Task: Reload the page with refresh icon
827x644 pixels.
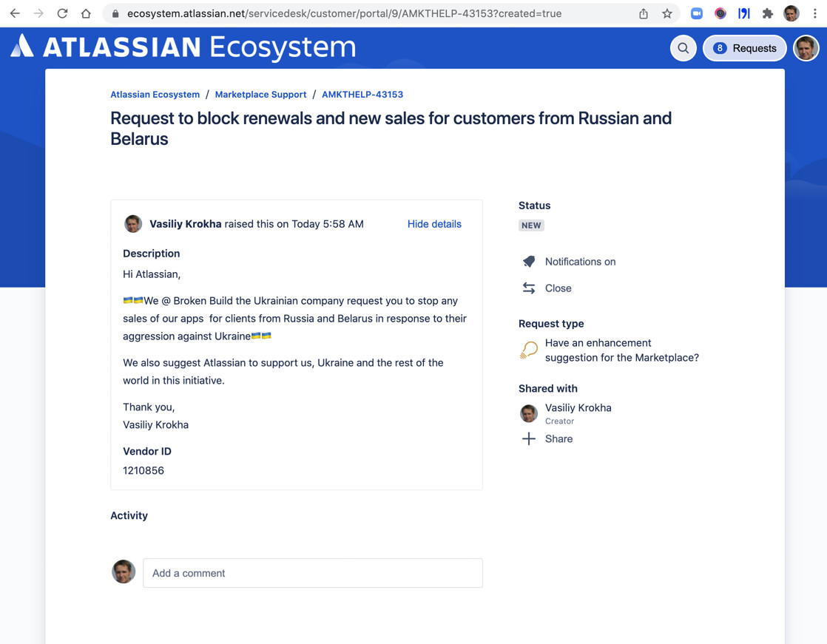Action: tap(62, 14)
